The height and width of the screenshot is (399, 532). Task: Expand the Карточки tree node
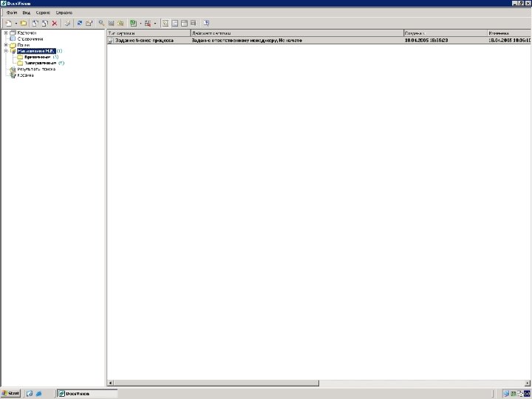coord(6,33)
